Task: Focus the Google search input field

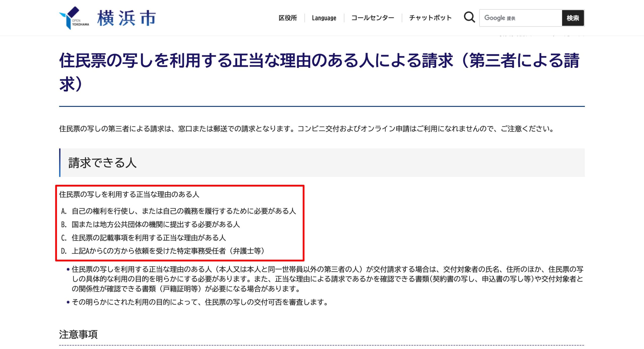Action: tap(521, 18)
